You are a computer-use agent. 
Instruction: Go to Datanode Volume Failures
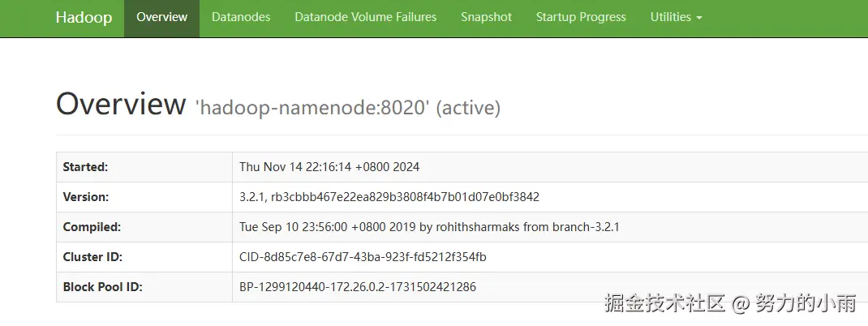[x=365, y=17]
